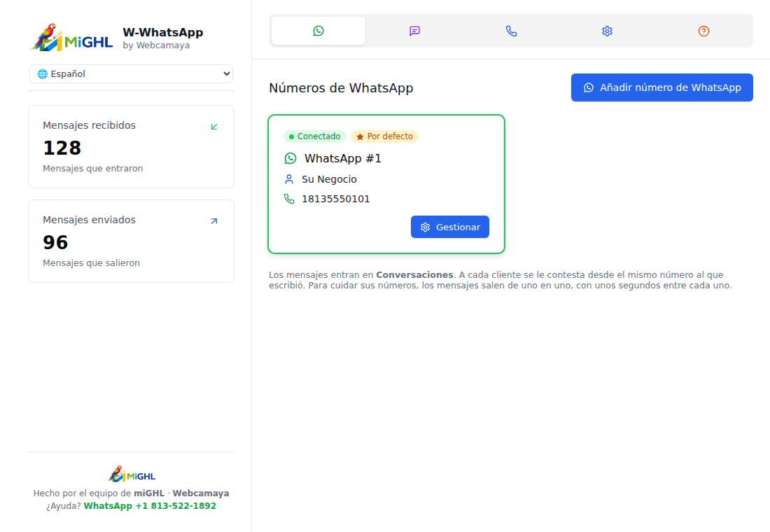Click the Números de WhatsApp heading
This screenshot has height=532, width=770.
click(341, 88)
